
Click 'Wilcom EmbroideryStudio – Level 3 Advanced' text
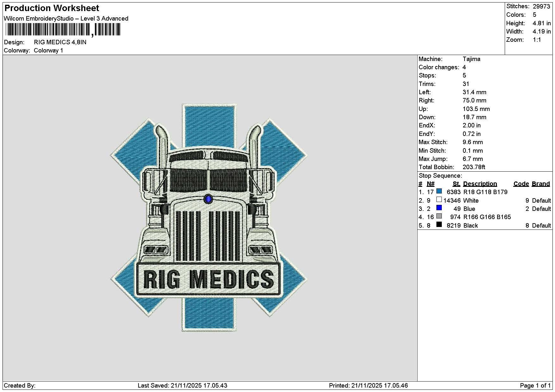click(x=66, y=18)
